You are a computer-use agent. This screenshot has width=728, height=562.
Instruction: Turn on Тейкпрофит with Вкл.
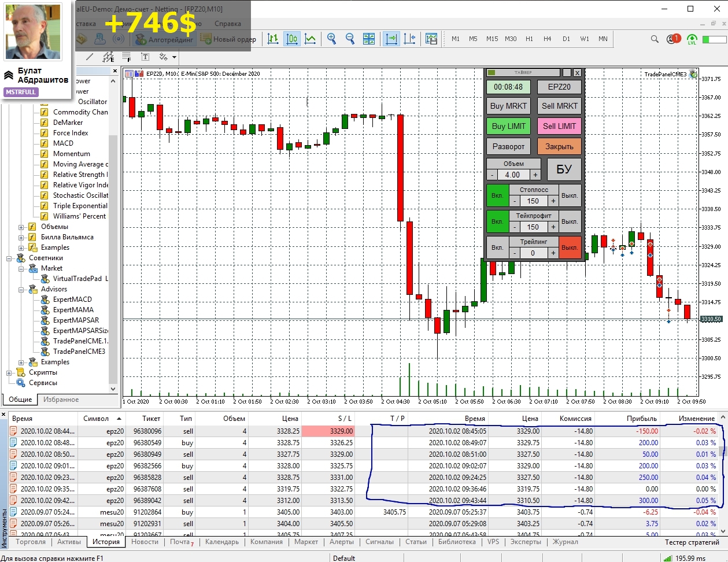[x=497, y=221]
